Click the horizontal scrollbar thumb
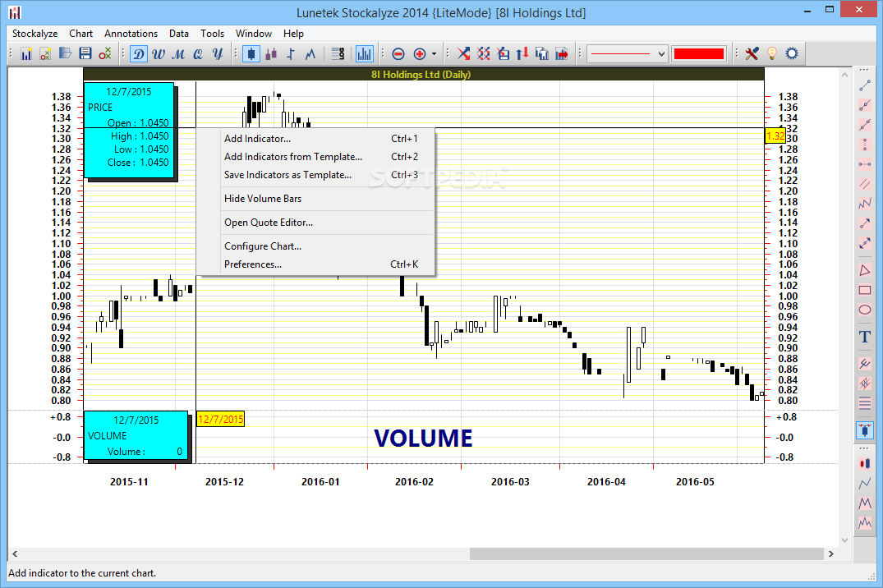 click(x=646, y=554)
